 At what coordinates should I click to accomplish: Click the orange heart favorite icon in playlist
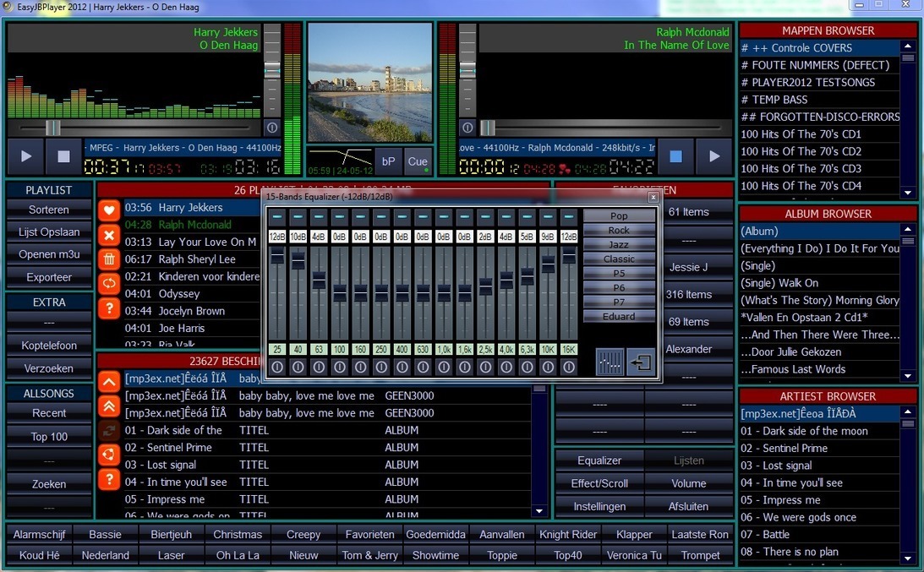(109, 210)
